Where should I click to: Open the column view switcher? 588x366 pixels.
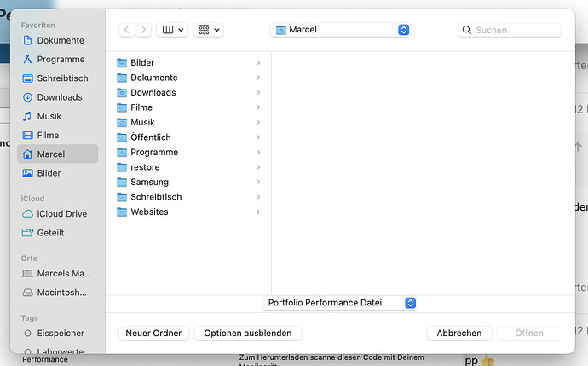pyautogui.click(x=172, y=30)
